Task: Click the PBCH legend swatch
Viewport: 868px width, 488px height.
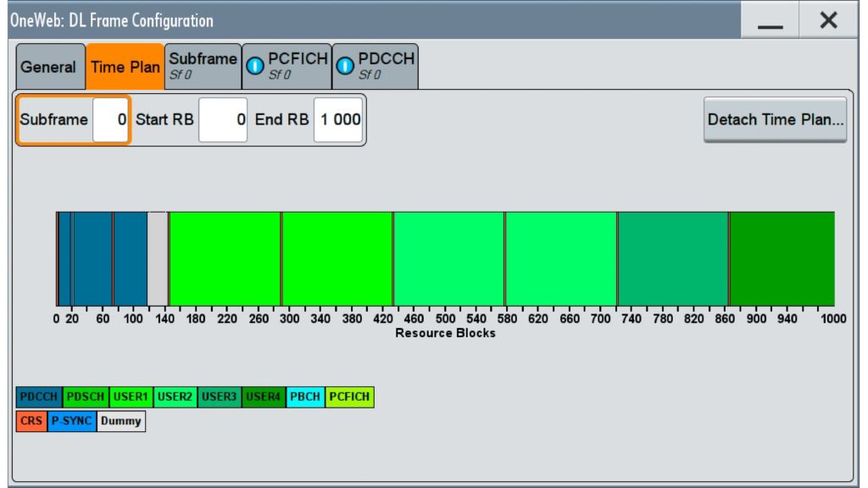Action: [x=305, y=396]
